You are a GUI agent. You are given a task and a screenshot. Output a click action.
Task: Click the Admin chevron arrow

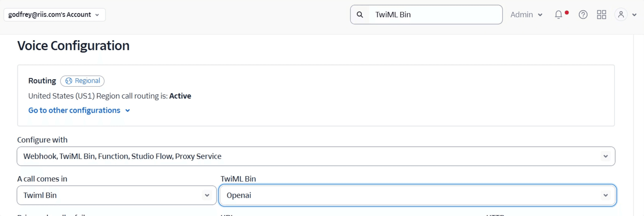coord(540,15)
